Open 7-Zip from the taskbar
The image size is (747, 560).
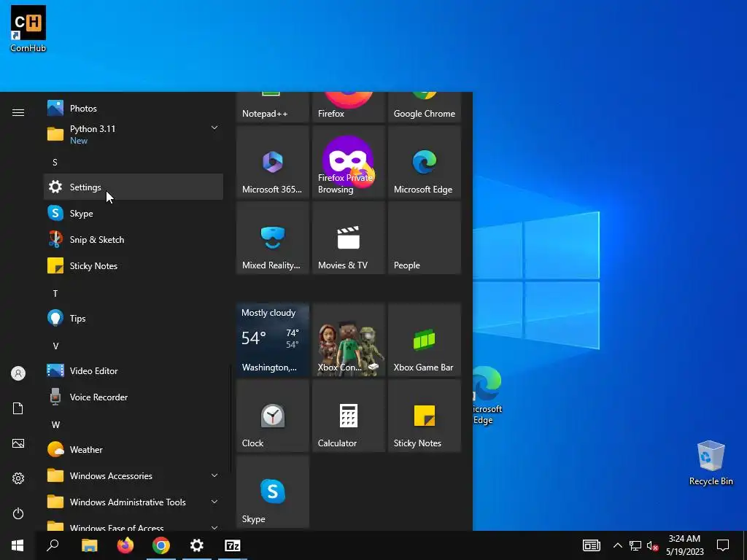coord(233,545)
